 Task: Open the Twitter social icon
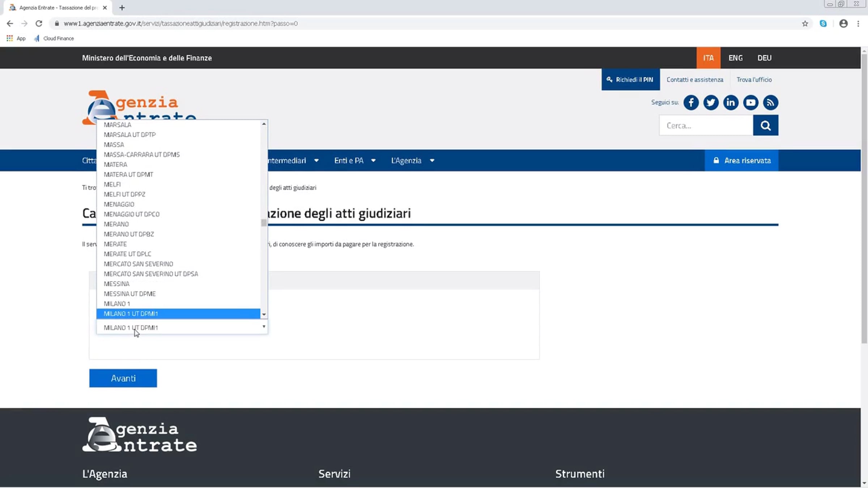[x=711, y=103]
